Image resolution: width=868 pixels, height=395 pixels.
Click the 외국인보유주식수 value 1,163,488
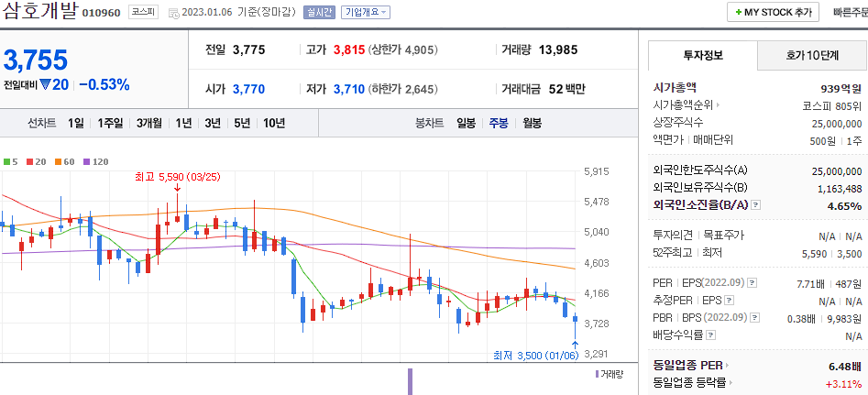coord(840,189)
